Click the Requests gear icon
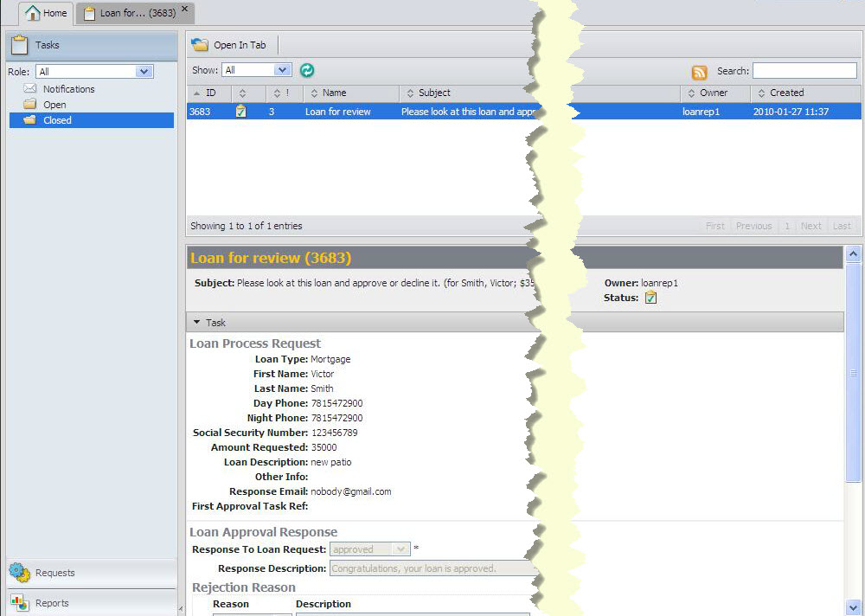The image size is (865, 616). (20, 573)
